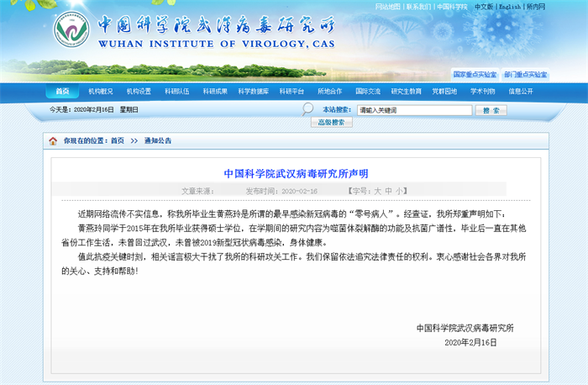The width and height of the screenshot is (588, 385).
Task: Click the magnifier search icon
Action: pyautogui.click(x=307, y=109)
